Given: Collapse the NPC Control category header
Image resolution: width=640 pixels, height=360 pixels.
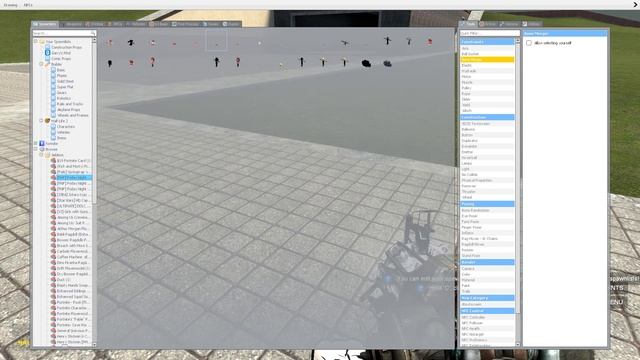Looking at the screenshot, I should tap(487, 311).
